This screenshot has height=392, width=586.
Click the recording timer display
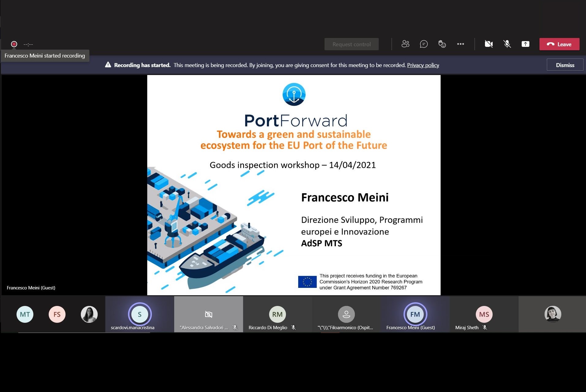28,44
